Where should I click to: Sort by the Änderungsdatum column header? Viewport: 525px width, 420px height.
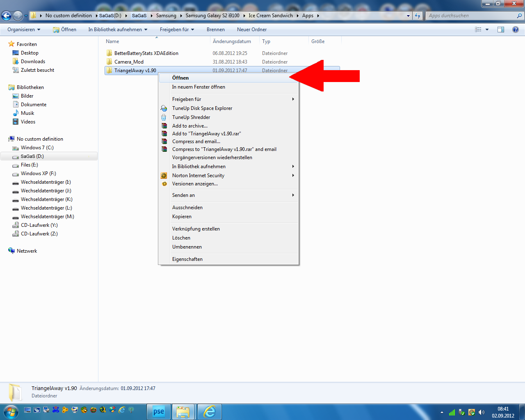pos(235,41)
